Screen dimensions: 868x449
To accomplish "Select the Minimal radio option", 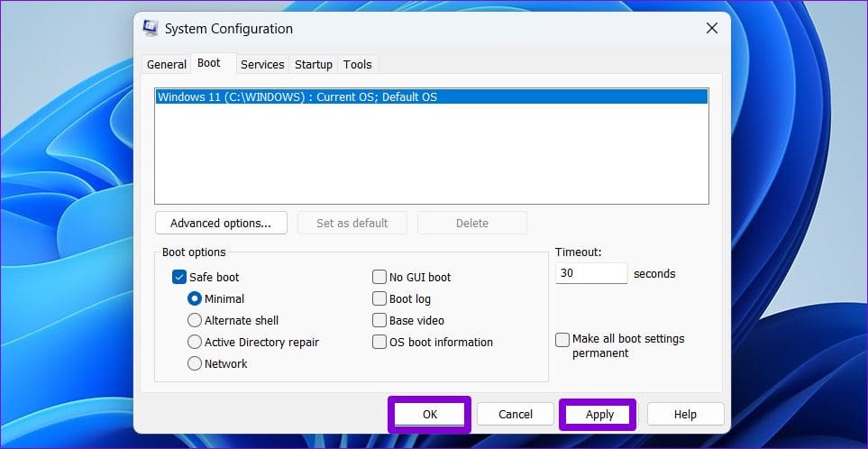I will tap(195, 299).
